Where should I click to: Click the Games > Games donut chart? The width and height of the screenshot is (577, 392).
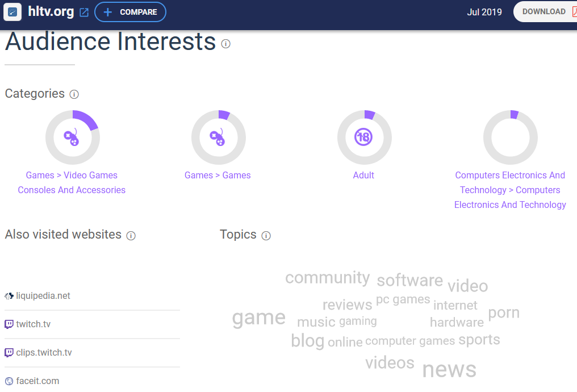click(219, 137)
